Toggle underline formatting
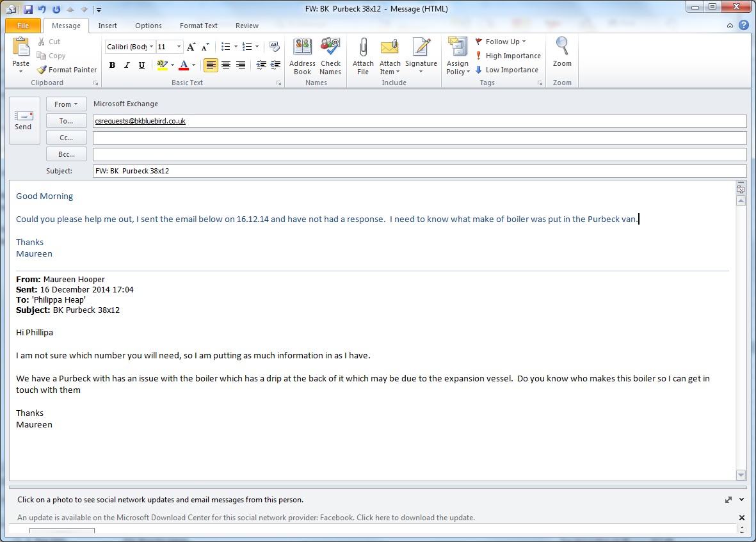 [x=141, y=65]
